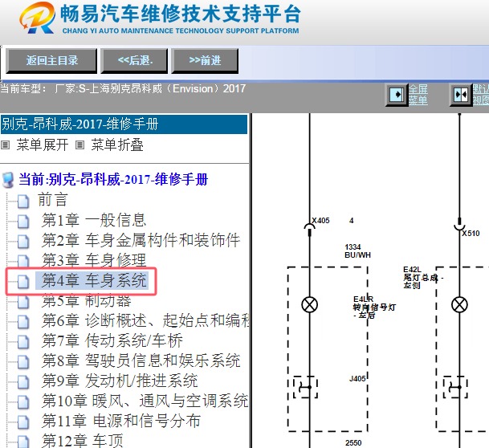Click the 默认视图 link
489x448 pixels.
[481, 95]
